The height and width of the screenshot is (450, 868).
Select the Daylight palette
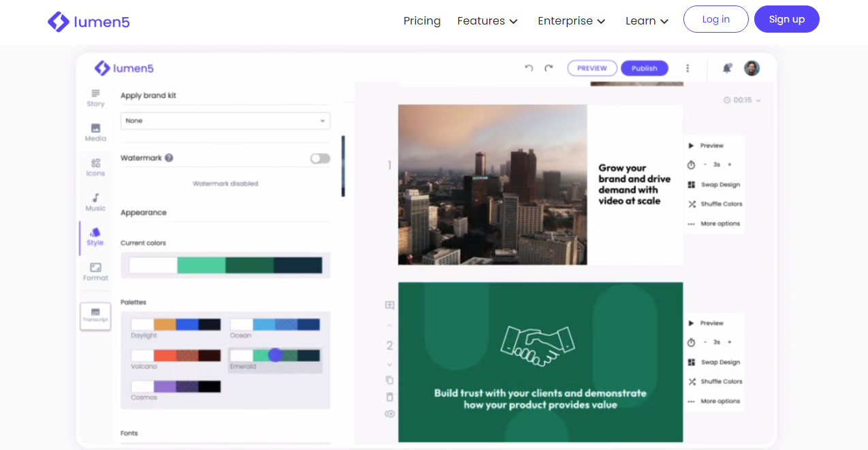176,325
